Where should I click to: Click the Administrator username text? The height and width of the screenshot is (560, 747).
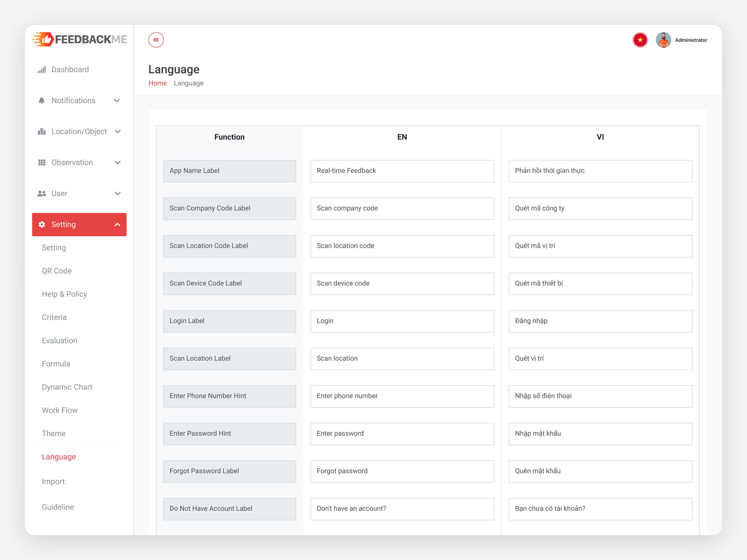click(691, 40)
